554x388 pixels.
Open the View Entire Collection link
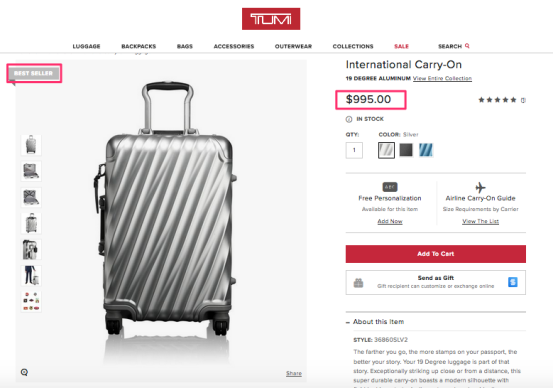(x=442, y=78)
